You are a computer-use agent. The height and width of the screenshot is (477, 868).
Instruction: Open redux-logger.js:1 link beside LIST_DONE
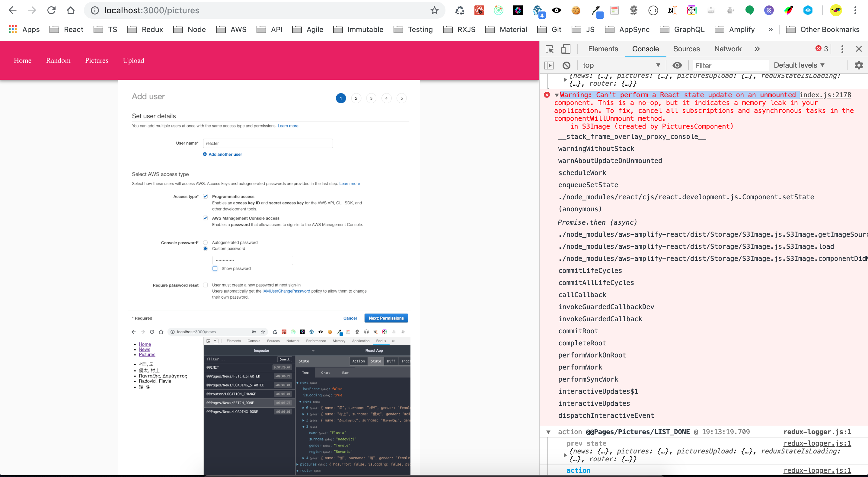817,432
